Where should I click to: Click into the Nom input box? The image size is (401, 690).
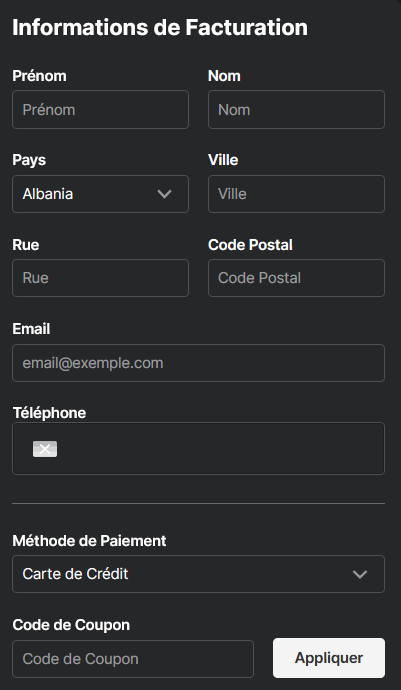[296, 110]
